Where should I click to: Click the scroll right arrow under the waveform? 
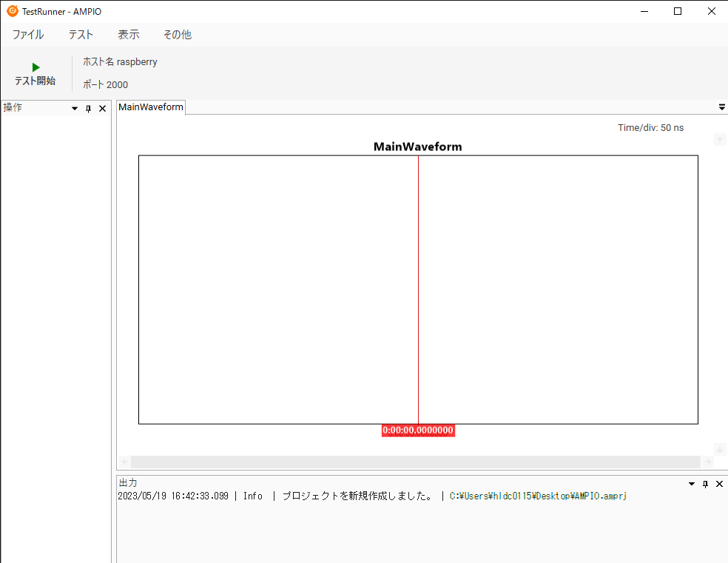[x=708, y=462]
